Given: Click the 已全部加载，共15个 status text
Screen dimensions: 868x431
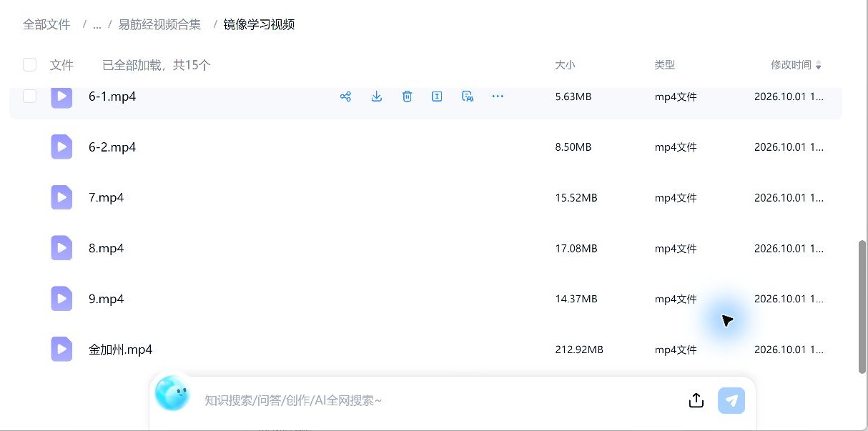Looking at the screenshot, I should click(x=157, y=65).
